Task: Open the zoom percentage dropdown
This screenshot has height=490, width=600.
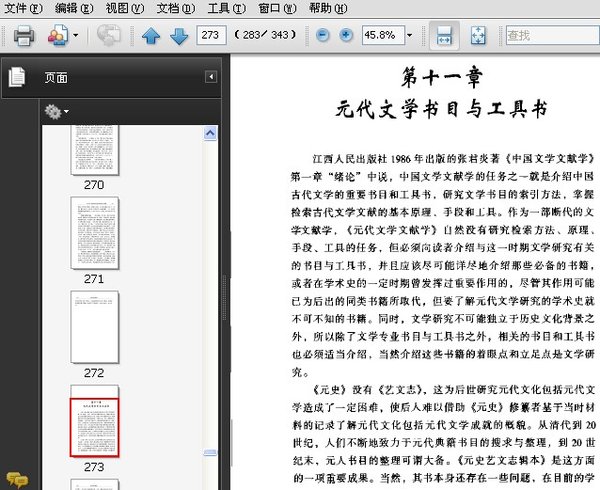Action: click(x=410, y=36)
